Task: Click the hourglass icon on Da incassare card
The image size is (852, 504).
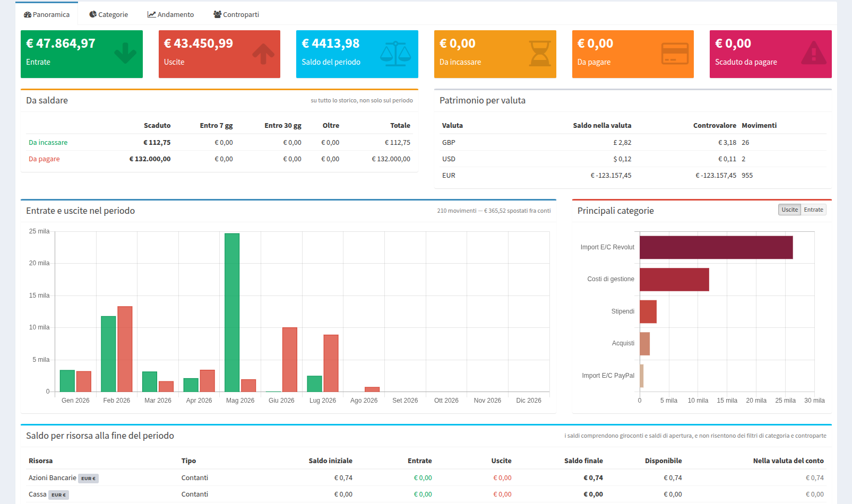Action: (x=540, y=54)
